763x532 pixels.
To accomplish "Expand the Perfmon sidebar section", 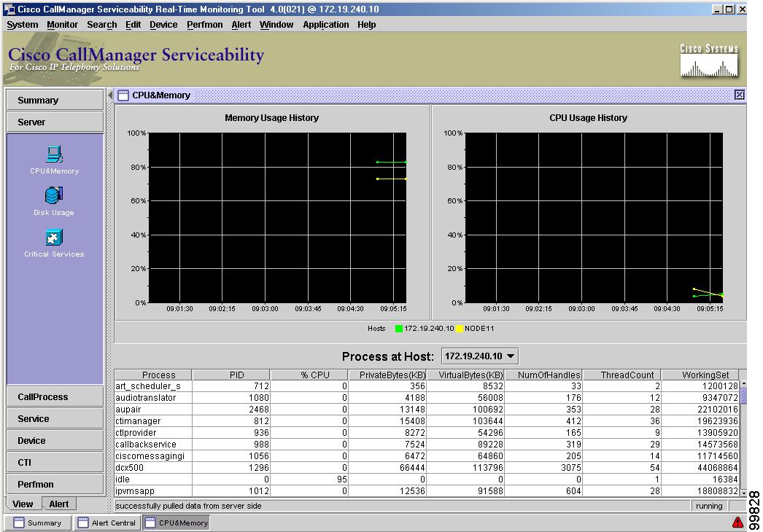I will [x=55, y=484].
